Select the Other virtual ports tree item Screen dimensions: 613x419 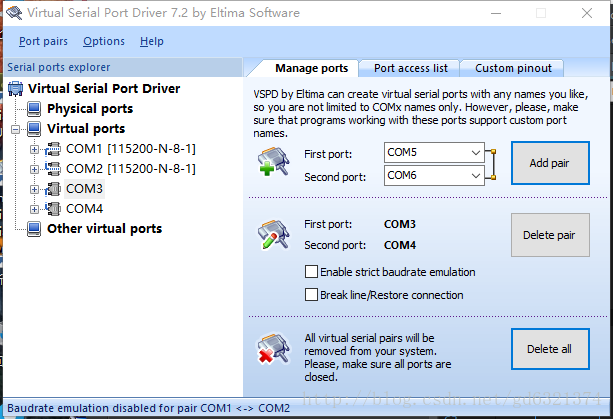point(104,229)
